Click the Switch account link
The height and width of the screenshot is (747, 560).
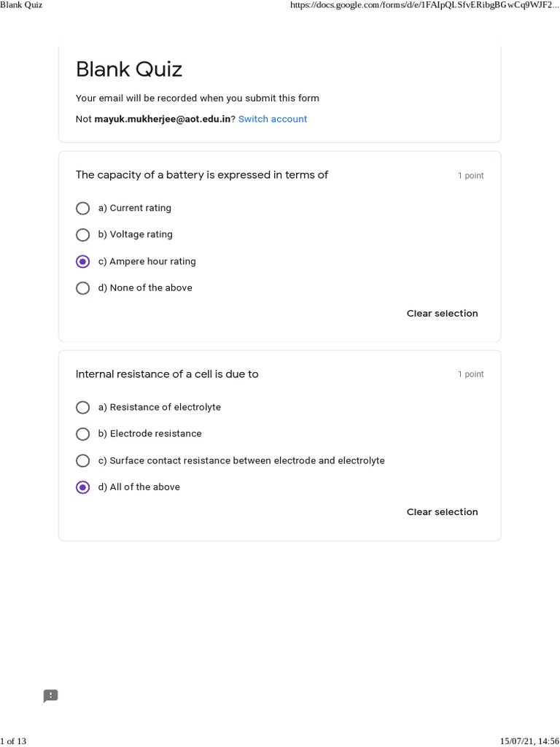(273, 119)
